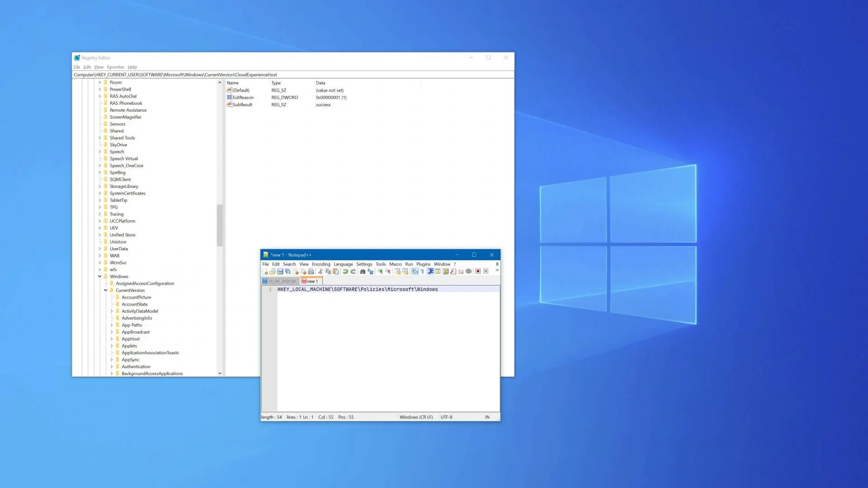Click the Monitoring eye icon in Notepad++
Image resolution: width=868 pixels, height=488 pixels.
468,271
